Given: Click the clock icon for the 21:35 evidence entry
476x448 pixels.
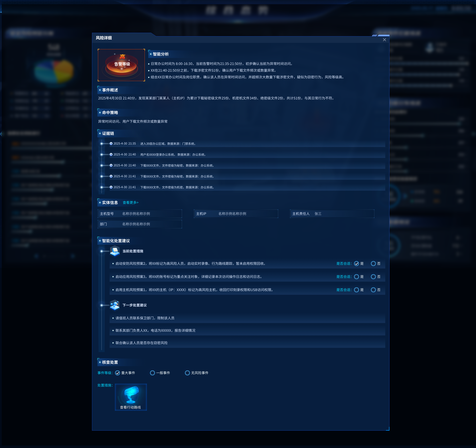Looking at the screenshot, I should pyautogui.click(x=111, y=144).
